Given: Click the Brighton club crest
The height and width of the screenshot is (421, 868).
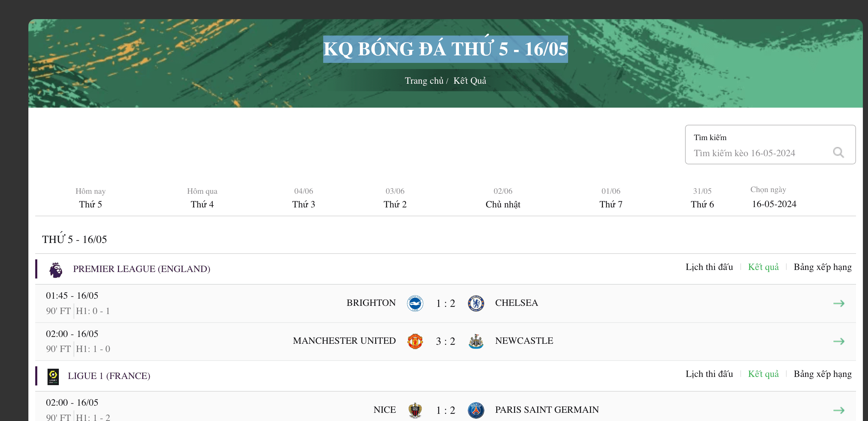Looking at the screenshot, I should coord(415,303).
